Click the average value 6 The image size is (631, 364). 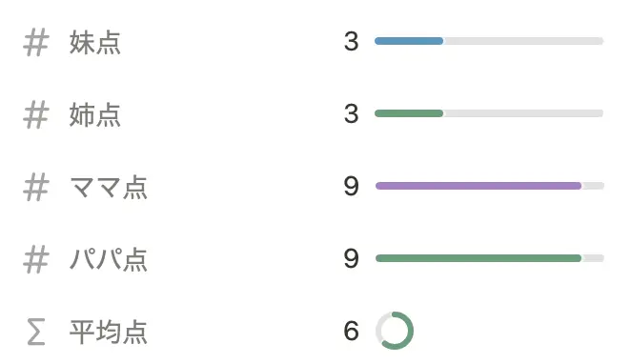pos(352,331)
